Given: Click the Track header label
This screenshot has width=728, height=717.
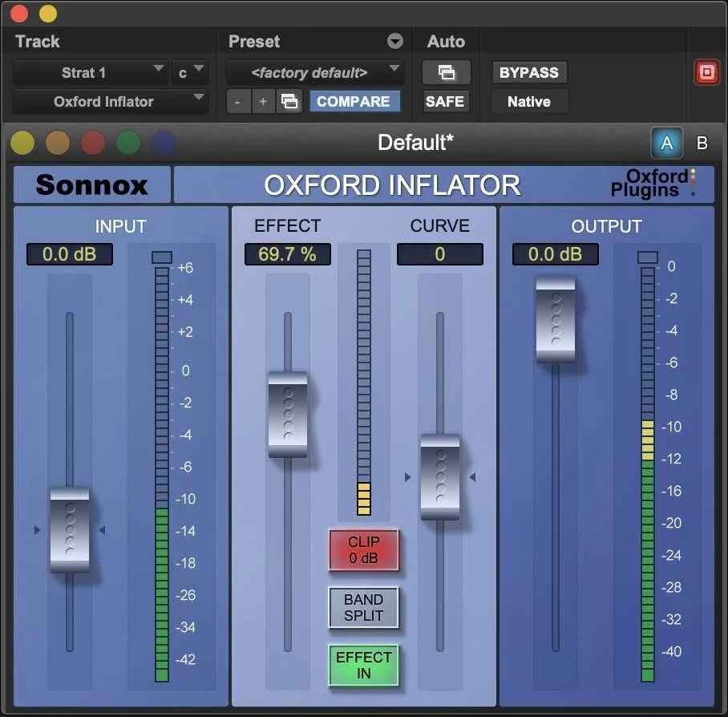Looking at the screenshot, I should [x=38, y=42].
